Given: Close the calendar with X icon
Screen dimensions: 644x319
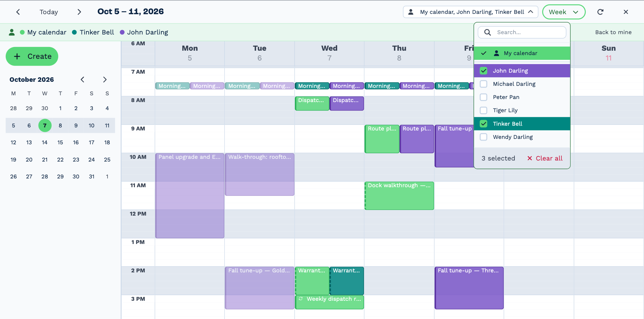Looking at the screenshot, I should 626,12.
